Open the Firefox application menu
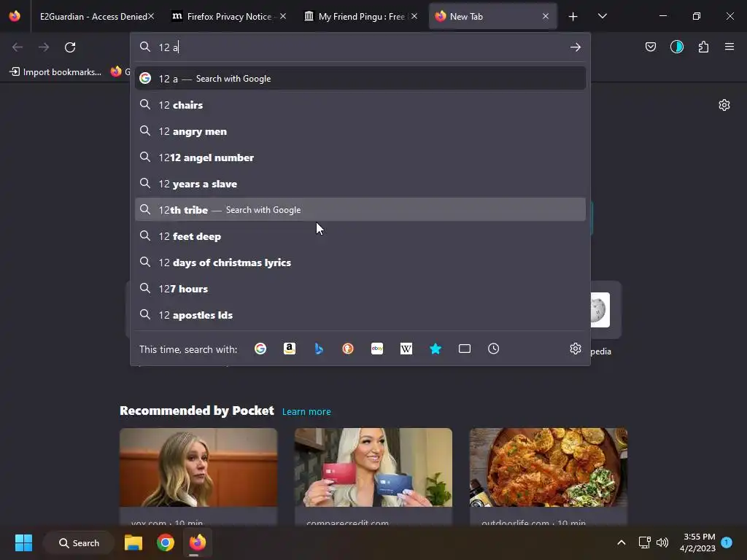The height and width of the screenshot is (560, 747). pyautogui.click(x=729, y=47)
